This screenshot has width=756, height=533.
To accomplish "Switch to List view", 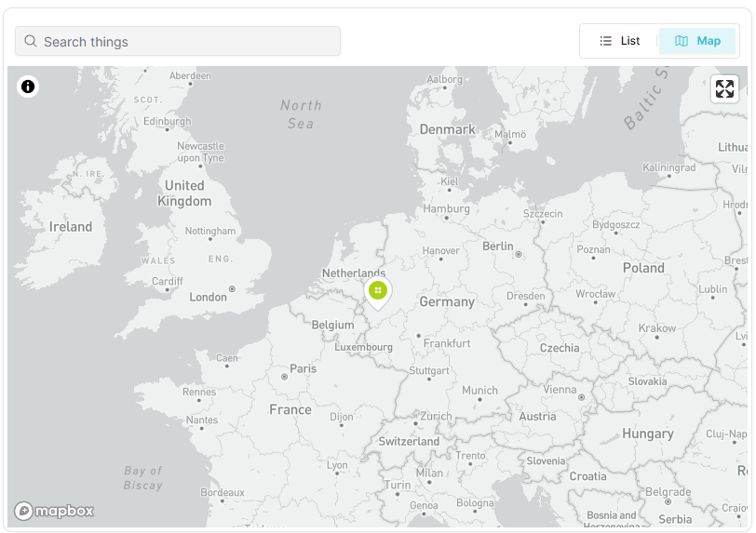I will tap(619, 41).
